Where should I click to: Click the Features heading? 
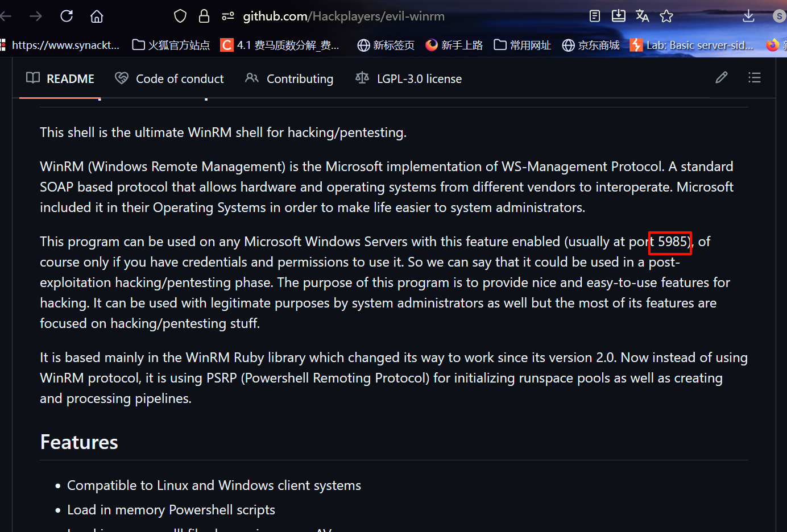point(79,442)
